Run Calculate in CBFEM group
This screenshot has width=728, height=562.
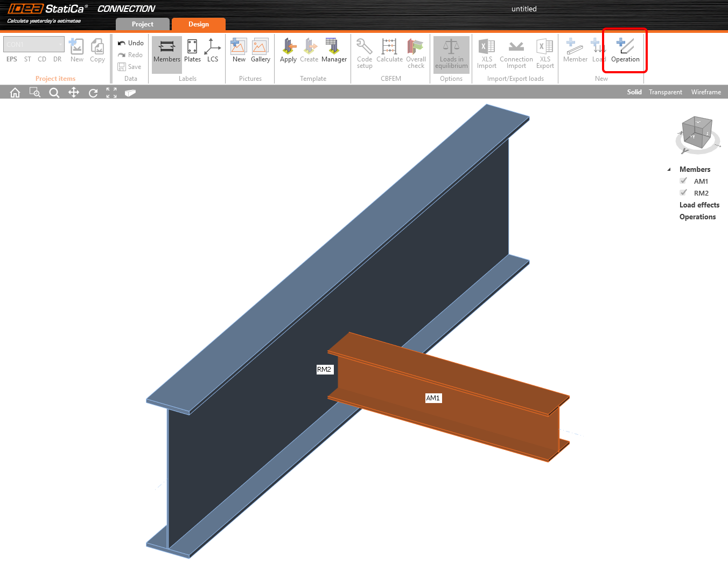(389, 51)
